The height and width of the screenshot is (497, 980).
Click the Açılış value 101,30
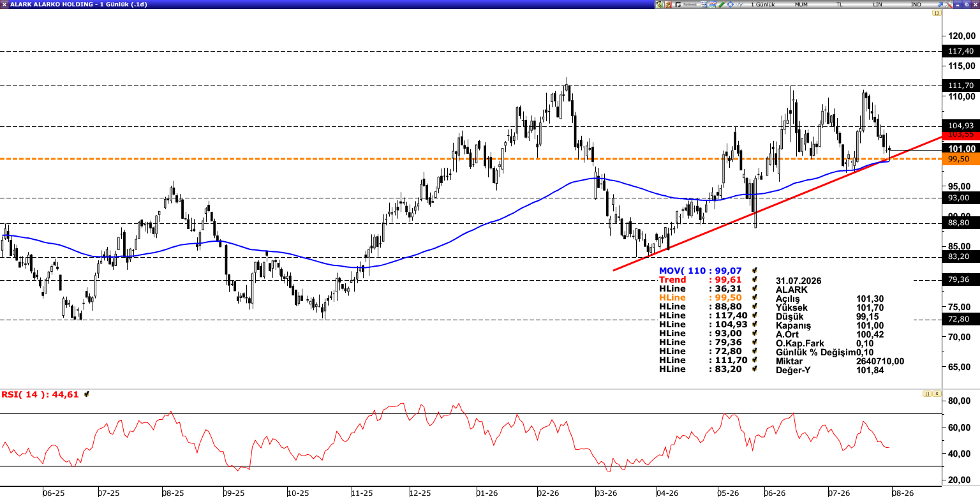870,299
